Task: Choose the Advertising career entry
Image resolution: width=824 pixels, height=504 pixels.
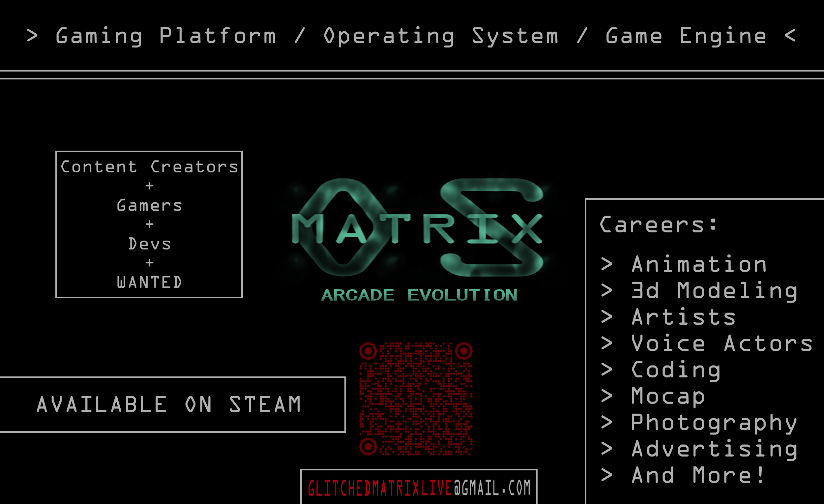Action: point(699,449)
